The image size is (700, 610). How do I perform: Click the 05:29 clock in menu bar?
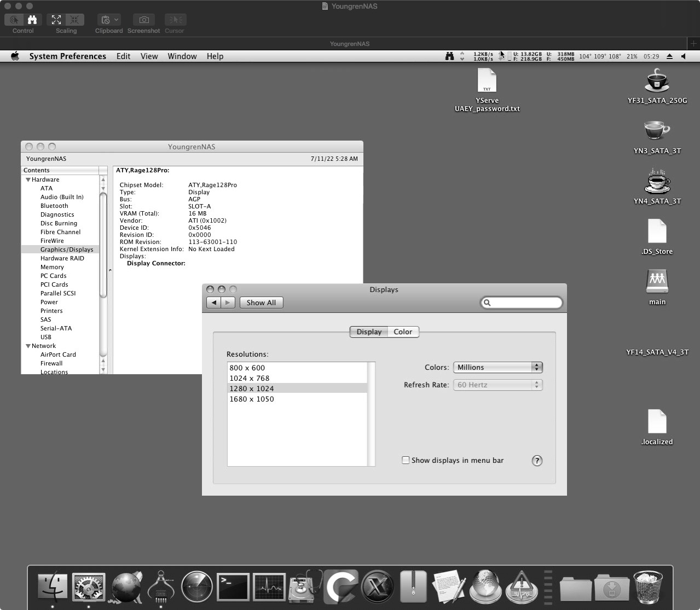[x=651, y=56]
